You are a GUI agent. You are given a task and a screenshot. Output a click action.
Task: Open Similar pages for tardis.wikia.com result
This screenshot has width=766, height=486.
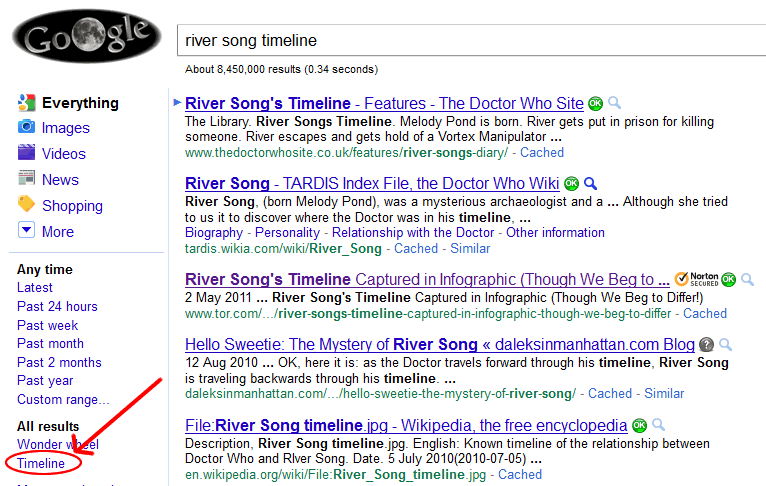coord(470,249)
